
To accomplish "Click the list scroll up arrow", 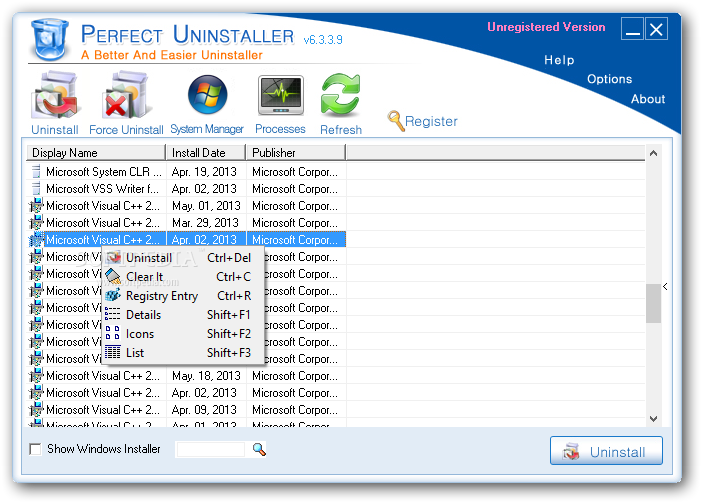I will [653, 153].
